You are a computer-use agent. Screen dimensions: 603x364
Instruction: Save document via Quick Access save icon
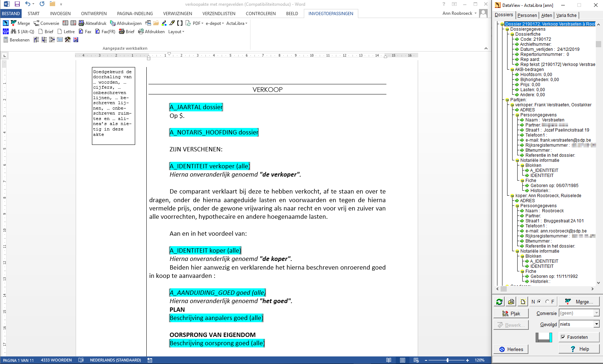point(17,4)
